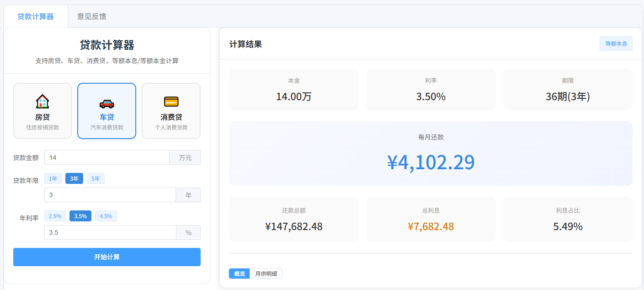Click the house icon for 房贷

[43, 101]
